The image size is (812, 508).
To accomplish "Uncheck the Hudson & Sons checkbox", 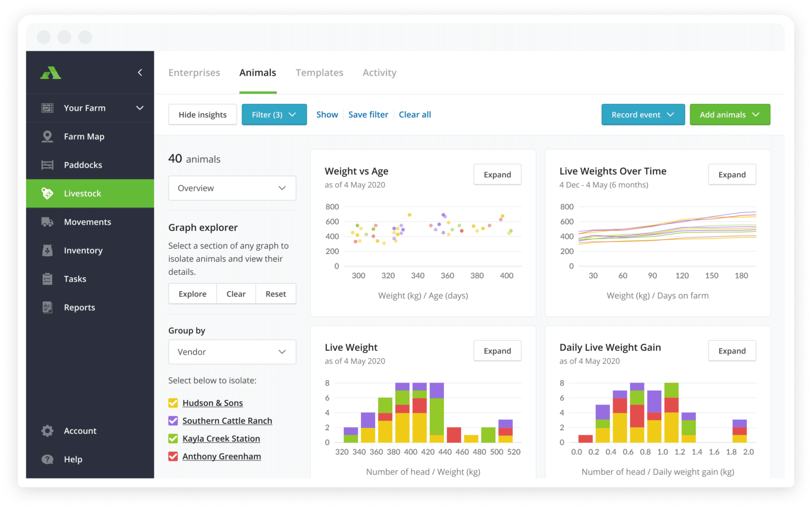I will tap(173, 403).
